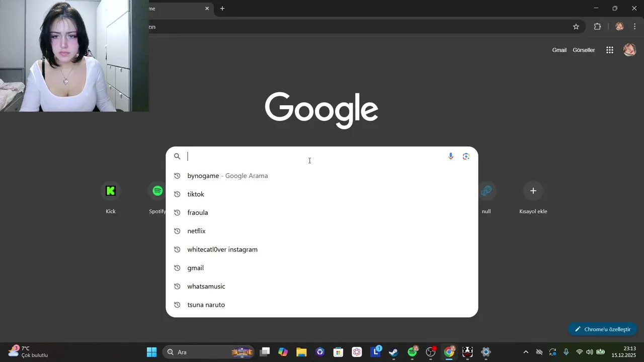Open Wi-Fi network settings in the tray
The width and height of the screenshot is (644, 362).
tap(579, 352)
